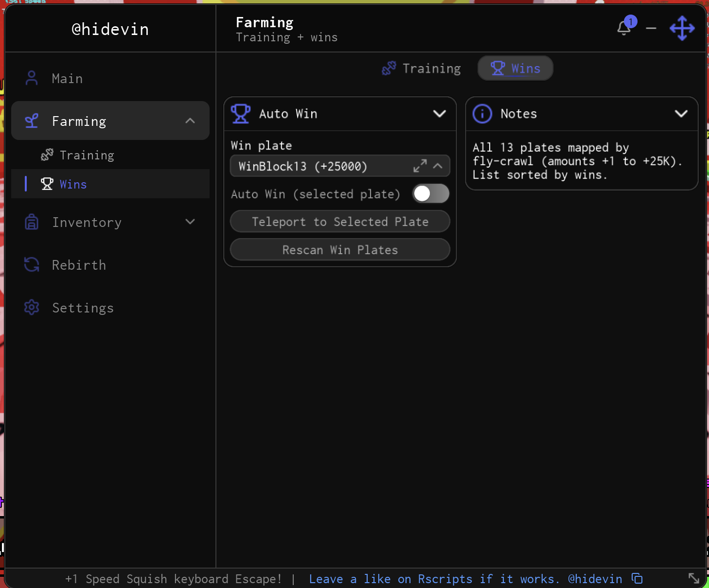The width and height of the screenshot is (709, 588).
Task: Click the sidebar Wins trophy icon
Action: coord(47,184)
